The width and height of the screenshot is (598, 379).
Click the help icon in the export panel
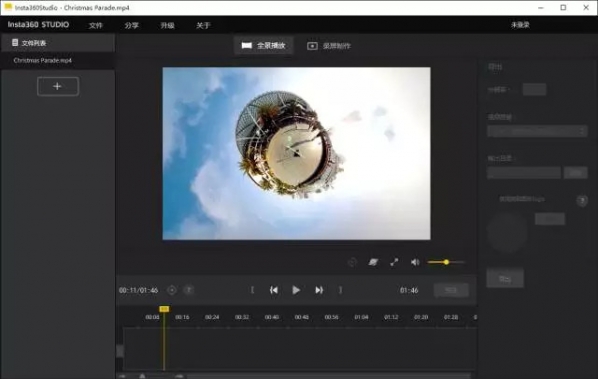(x=582, y=201)
